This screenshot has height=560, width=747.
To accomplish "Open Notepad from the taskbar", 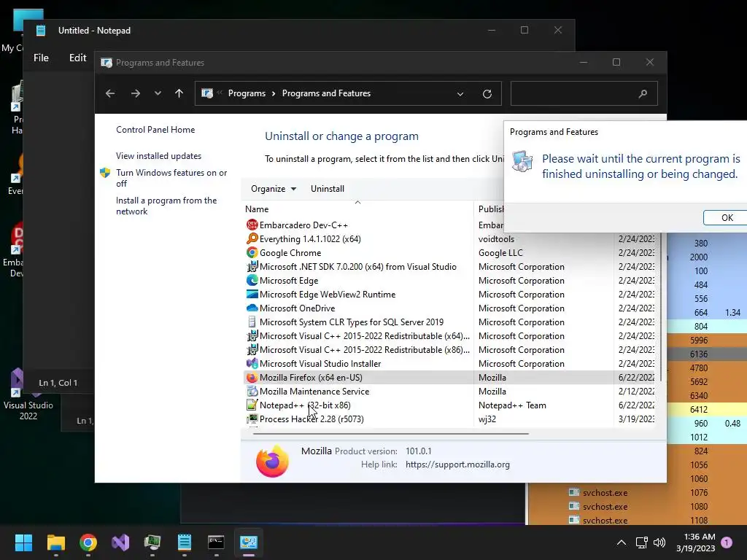I will (x=185, y=542).
